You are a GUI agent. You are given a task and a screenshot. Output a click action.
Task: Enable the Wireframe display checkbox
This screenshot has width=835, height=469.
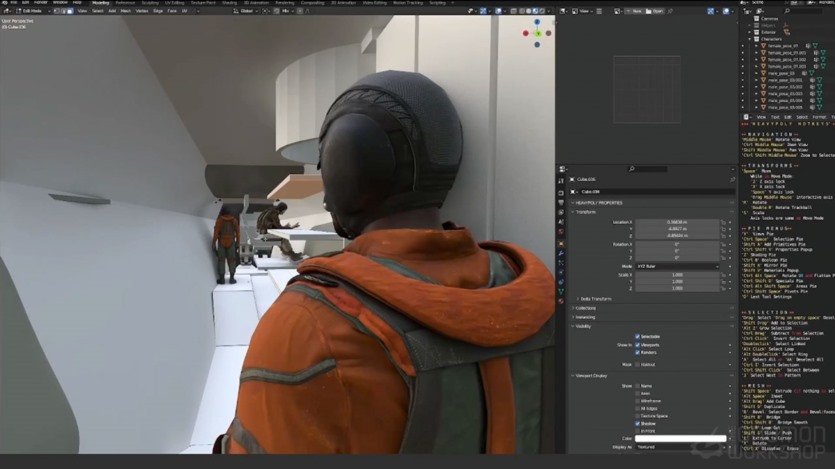[637, 401]
